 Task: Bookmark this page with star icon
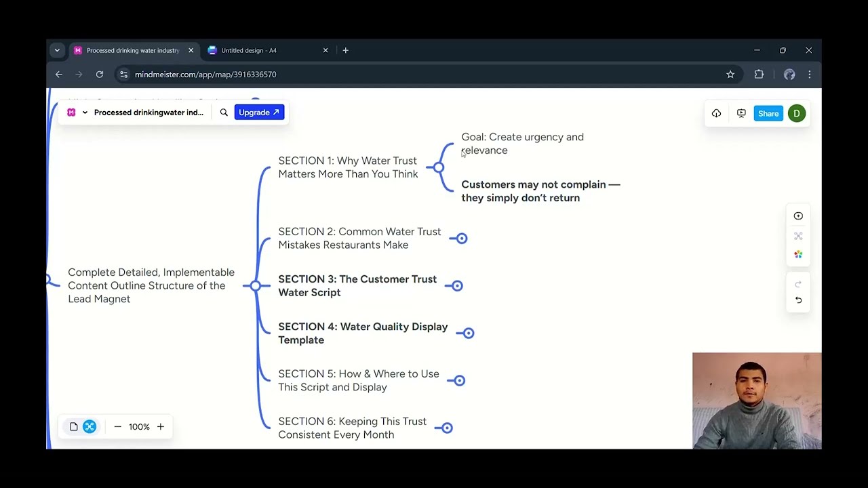[730, 75]
